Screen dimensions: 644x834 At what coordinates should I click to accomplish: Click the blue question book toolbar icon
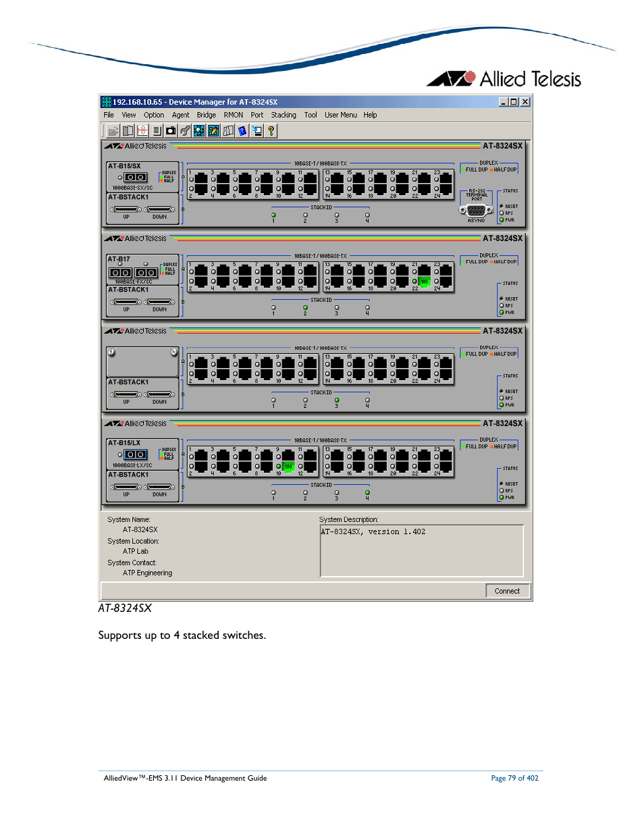(242, 131)
